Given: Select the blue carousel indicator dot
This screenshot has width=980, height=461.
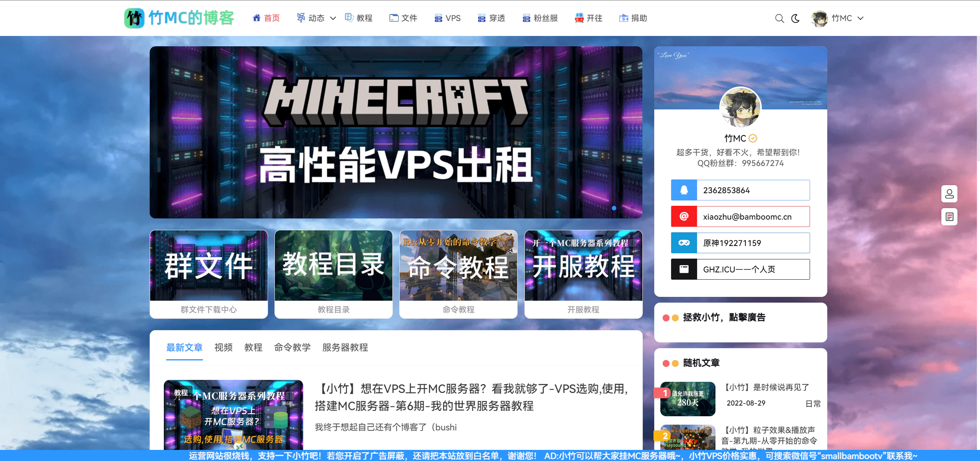Looking at the screenshot, I should [x=614, y=208].
